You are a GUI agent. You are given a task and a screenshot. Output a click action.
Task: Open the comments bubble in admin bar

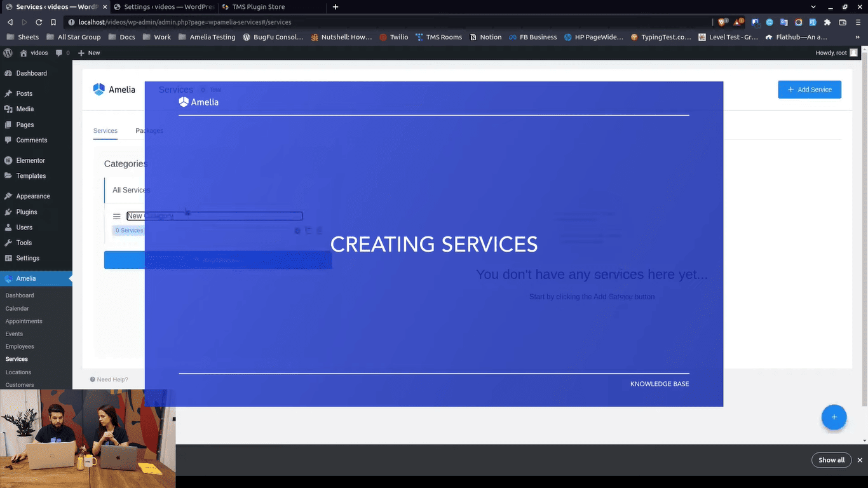[x=62, y=53]
